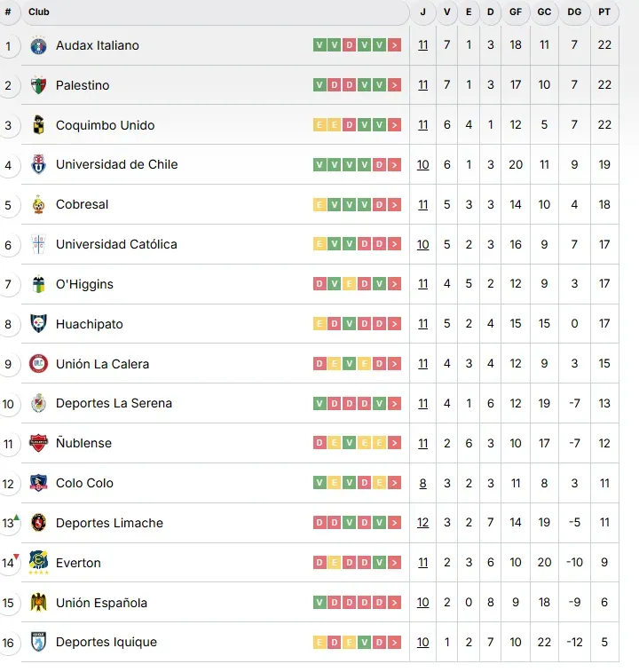This screenshot has width=639, height=672.
Task: Click the Cobresal club crest
Action: (x=37, y=204)
